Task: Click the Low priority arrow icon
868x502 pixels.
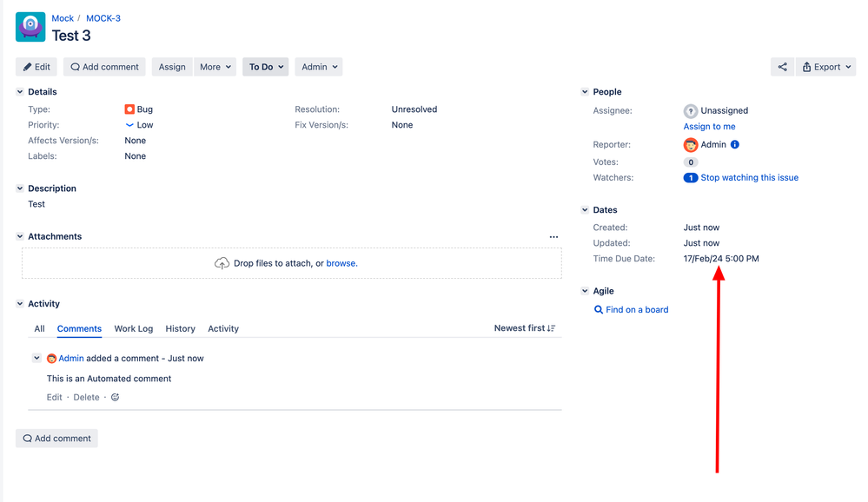Action: pyautogui.click(x=129, y=125)
